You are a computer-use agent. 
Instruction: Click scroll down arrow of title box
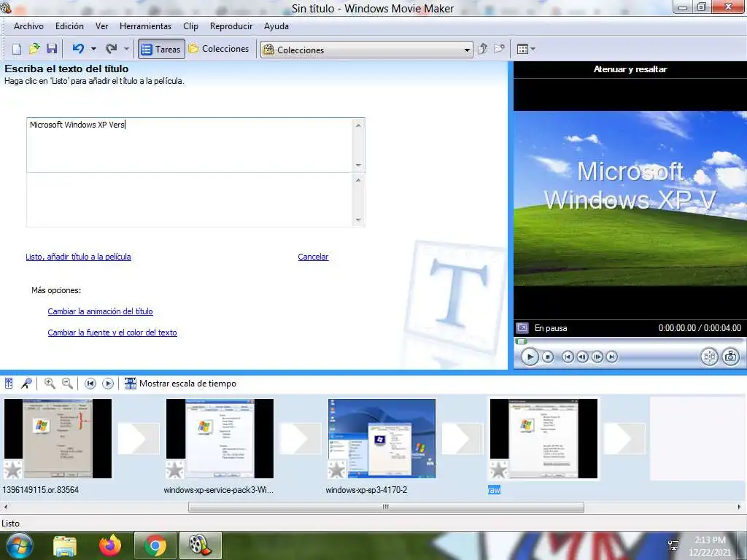tap(358, 166)
